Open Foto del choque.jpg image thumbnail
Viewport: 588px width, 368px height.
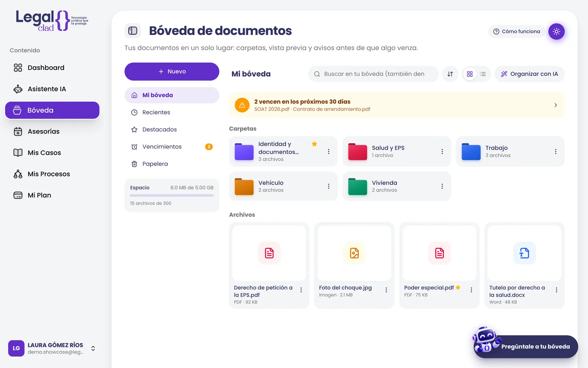354,253
